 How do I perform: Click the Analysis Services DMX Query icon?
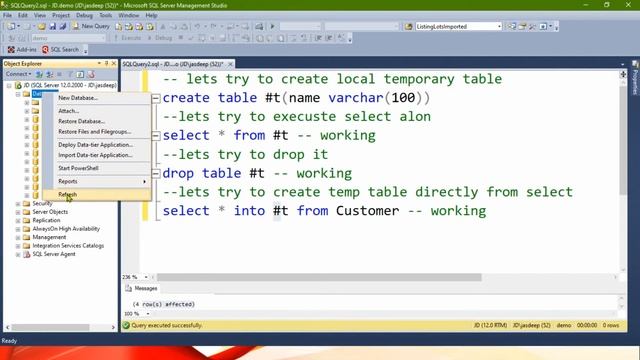click(140, 27)
